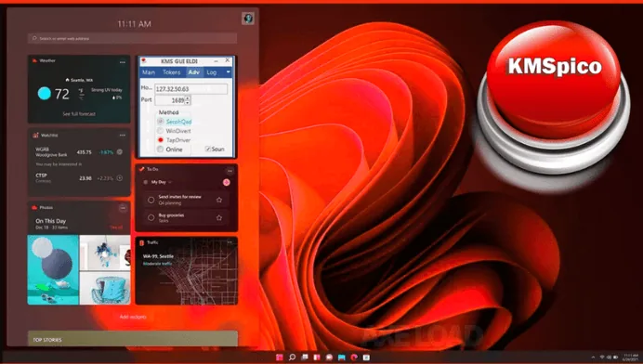
Task: Open Microsoft Store from the taskbar
Action: coord(366,357)
